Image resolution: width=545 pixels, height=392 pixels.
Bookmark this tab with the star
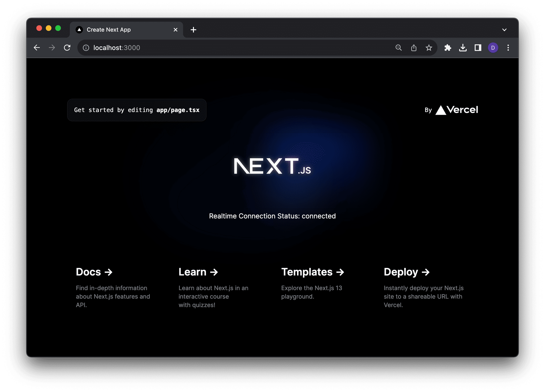click(429, 48)
